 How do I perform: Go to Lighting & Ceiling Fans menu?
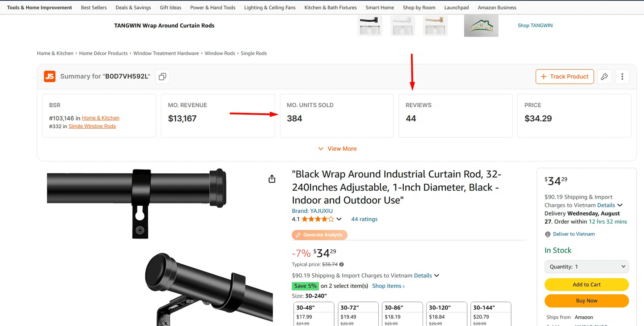pyautogui.click(x=270, y=8)
